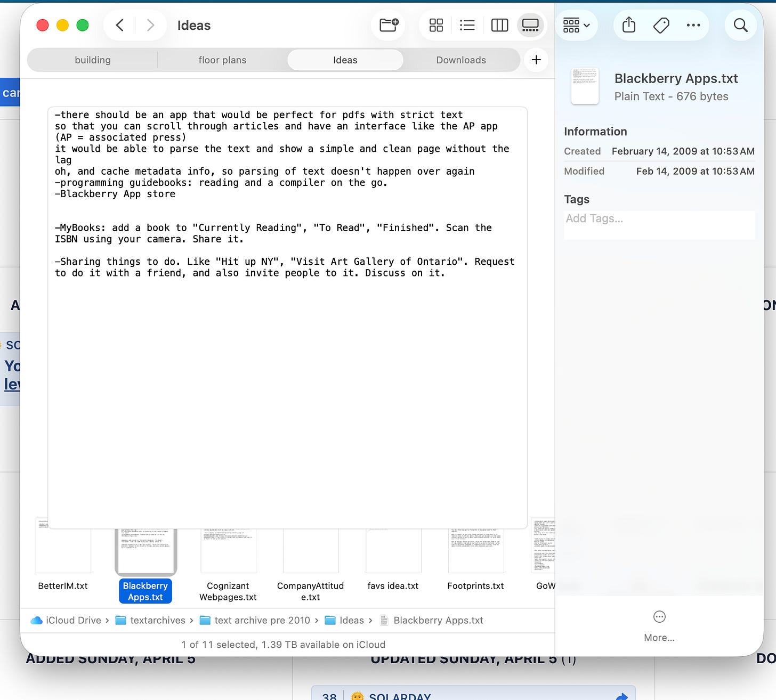Open textarchives folder in the path bar
776x700 pixels.
pos(150,620)
